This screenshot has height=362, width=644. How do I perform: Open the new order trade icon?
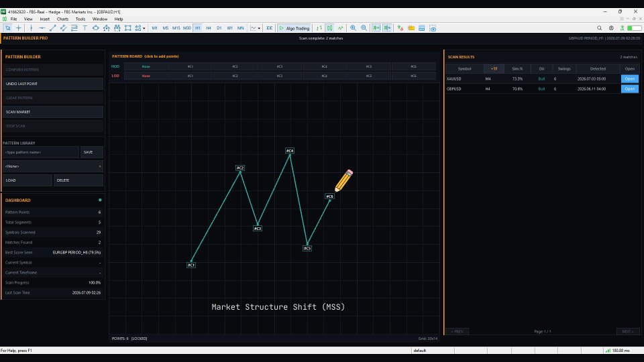click(400, 28)
